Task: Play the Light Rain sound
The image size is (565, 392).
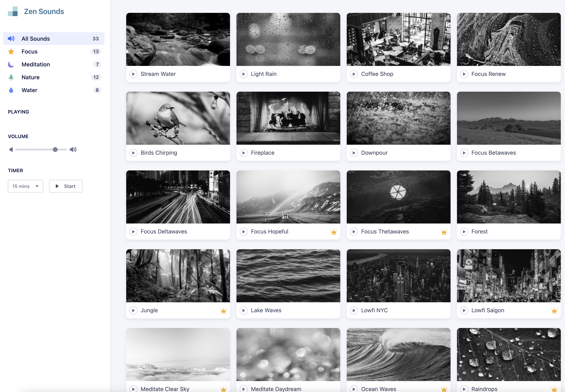Action: [243, 74]
